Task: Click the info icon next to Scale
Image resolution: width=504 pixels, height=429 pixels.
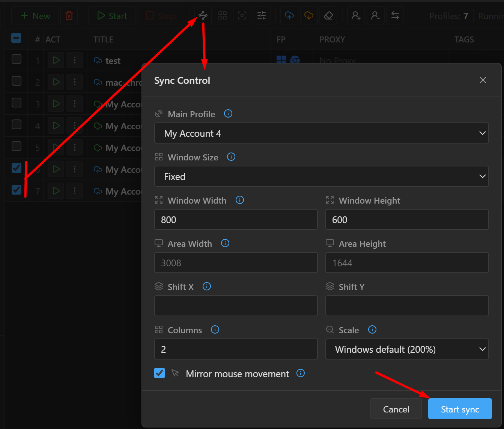Action: coord(372,329)
